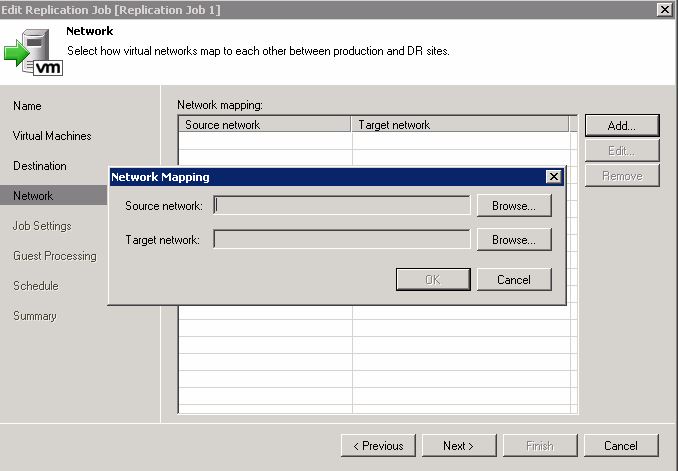Confirm Network Mapping with OK
The width and height of the screenshot is (678, 471).
433,279
